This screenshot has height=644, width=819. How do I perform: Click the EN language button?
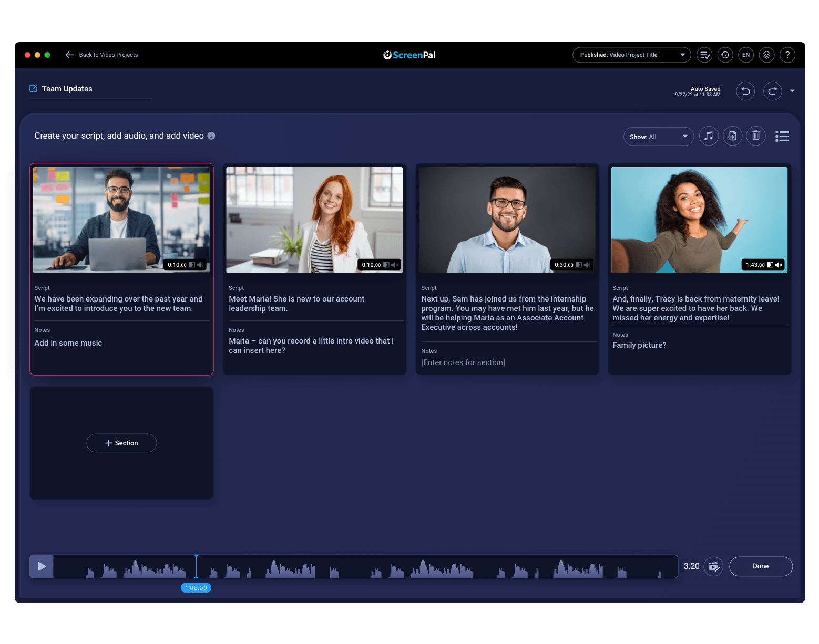pos(745,55)
